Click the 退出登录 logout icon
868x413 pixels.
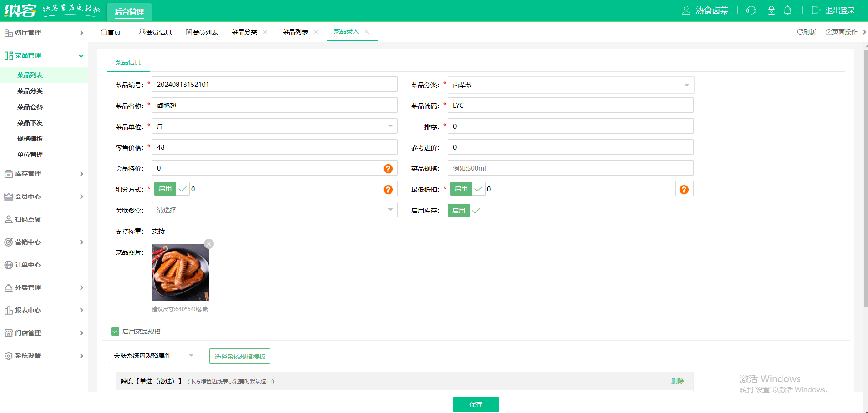[817, 10]
